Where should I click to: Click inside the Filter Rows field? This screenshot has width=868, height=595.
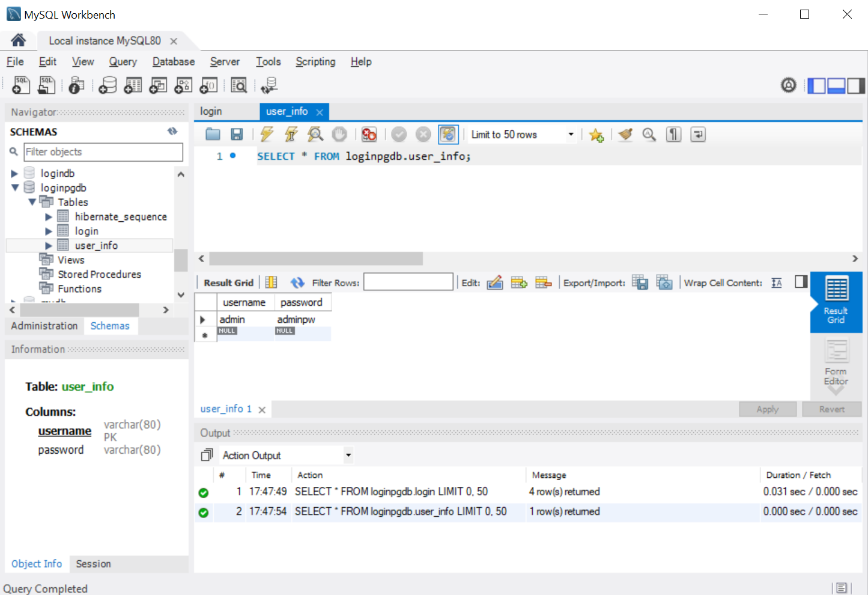408,281
